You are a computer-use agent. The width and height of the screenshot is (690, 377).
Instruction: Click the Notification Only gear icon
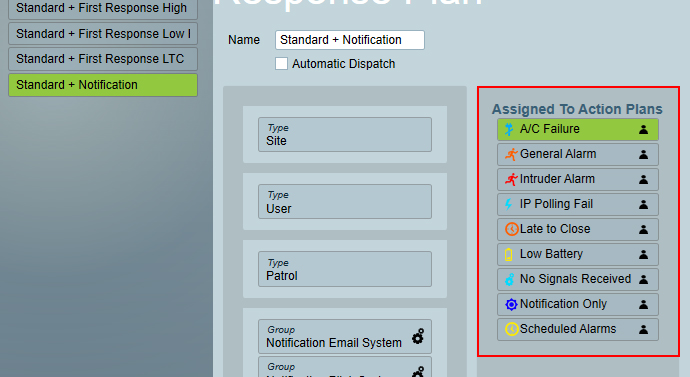tap(511, 304)
